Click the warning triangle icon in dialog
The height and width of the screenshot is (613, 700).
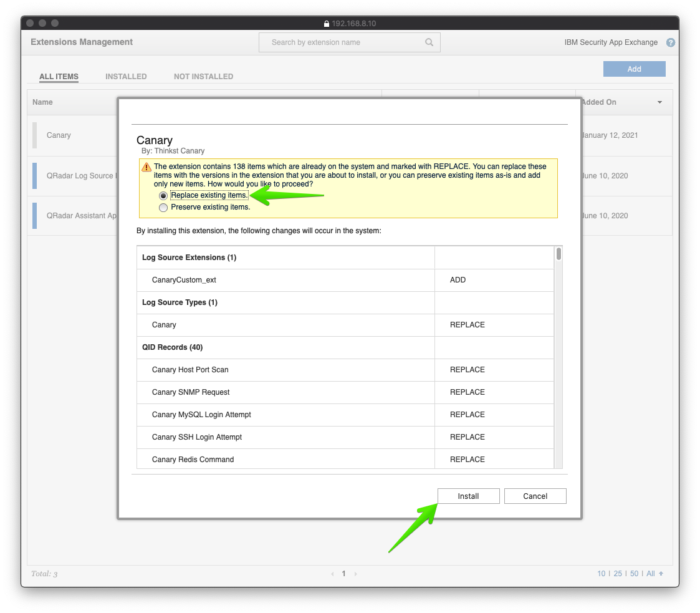click(146, 167)
